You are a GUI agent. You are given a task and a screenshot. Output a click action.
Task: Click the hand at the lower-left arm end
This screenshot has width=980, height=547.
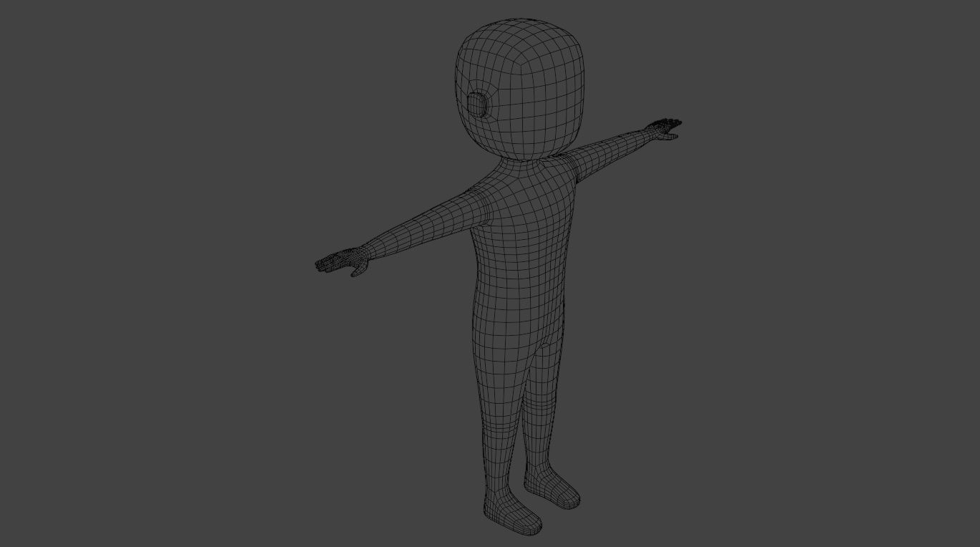pos(342,261)
